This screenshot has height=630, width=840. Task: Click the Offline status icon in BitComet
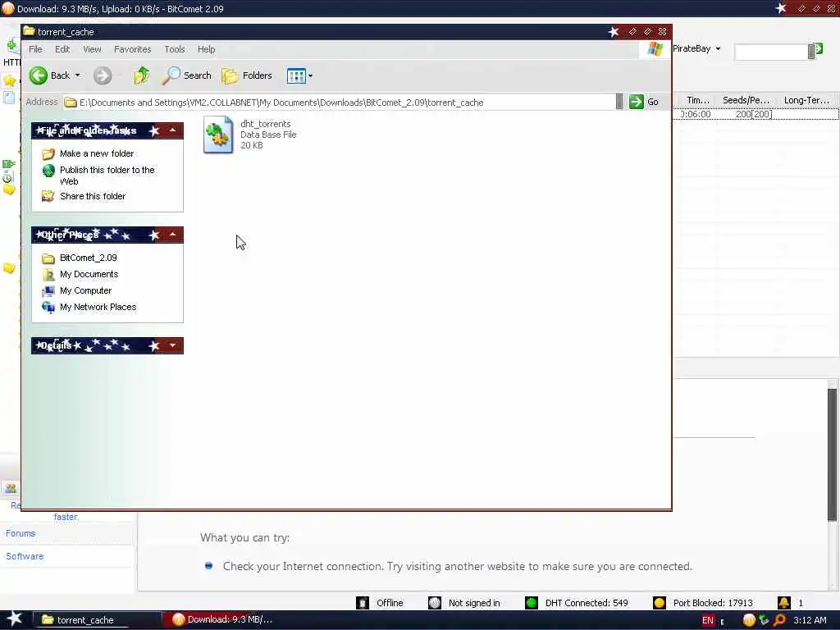coord(363,603)
